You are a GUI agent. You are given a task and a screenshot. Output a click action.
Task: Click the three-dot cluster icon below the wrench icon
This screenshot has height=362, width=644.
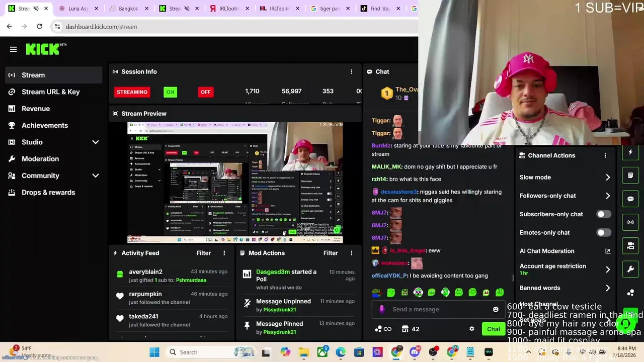[630, 293]
